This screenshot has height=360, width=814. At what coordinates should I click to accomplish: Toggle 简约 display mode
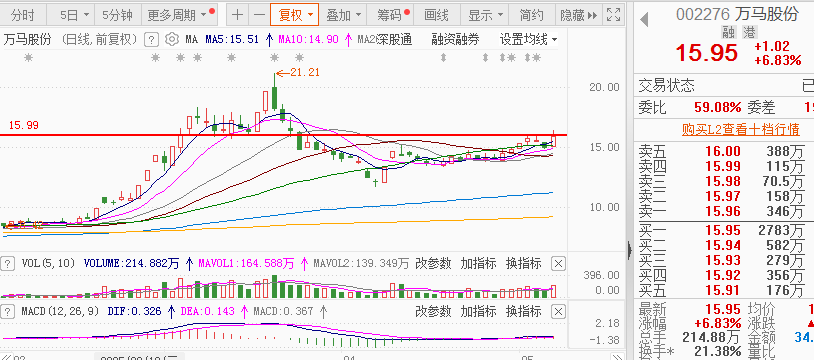531,15
